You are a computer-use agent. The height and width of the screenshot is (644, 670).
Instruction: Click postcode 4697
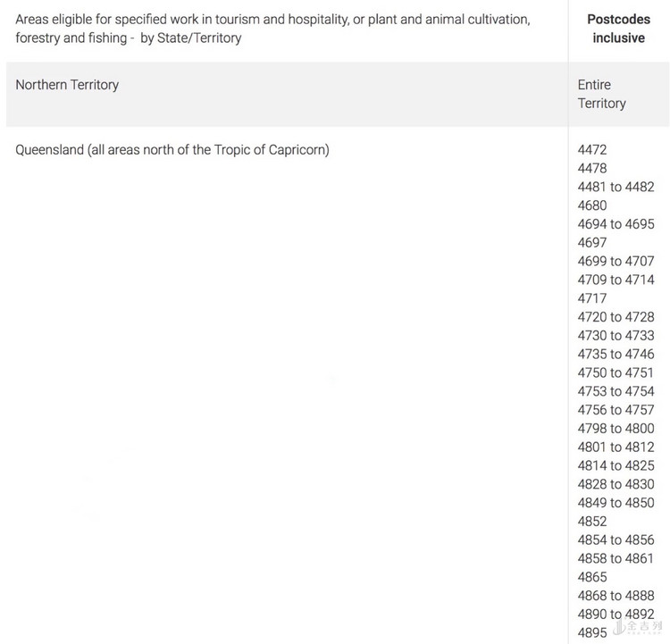click(x=592, y=243)
